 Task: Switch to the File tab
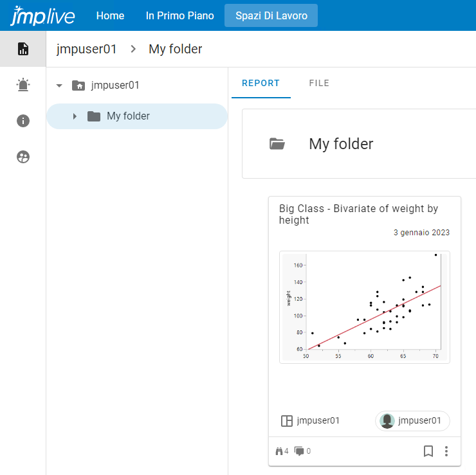319,83
